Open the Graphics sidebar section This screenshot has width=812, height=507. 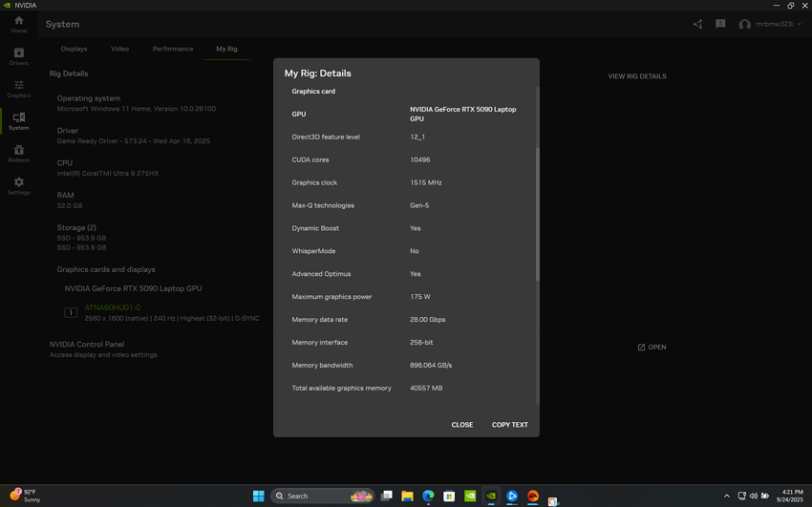tap(18, 89)
